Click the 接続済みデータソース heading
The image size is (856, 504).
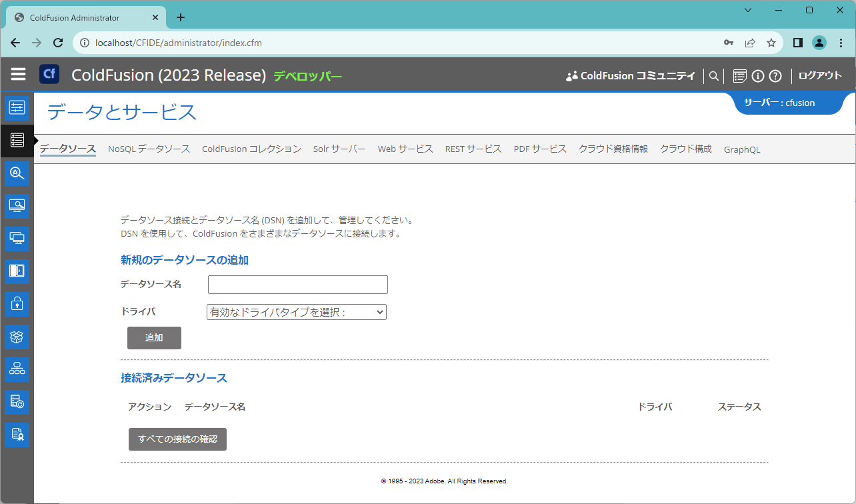coord(174,378)
